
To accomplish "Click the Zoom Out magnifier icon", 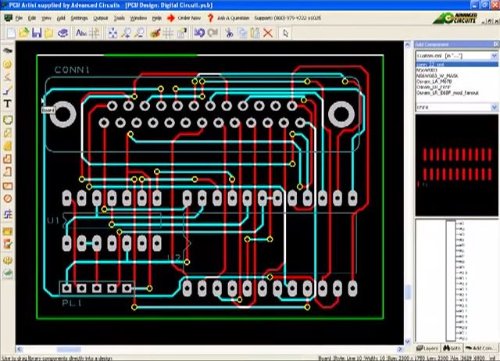I will [x=140, y=33].
